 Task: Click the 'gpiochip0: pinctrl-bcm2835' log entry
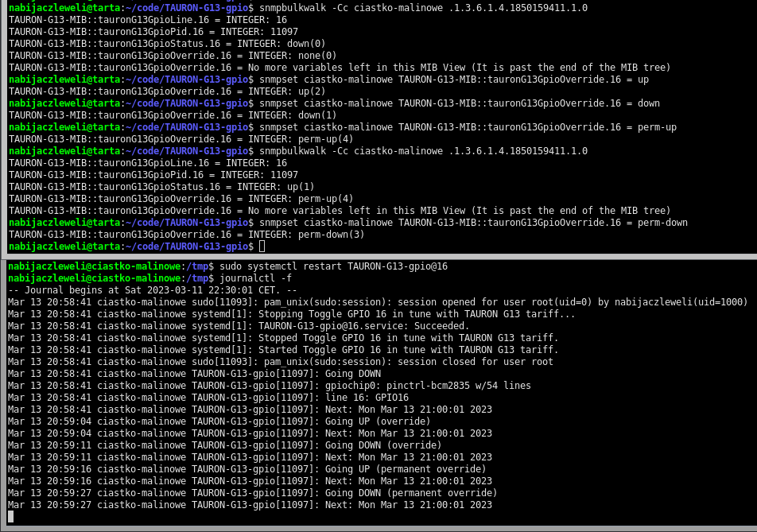click(428, 386)
